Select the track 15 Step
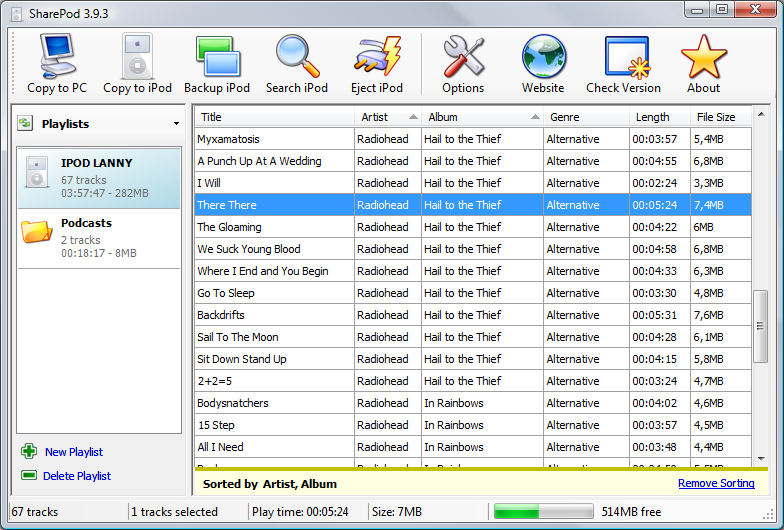 [473, 425]
